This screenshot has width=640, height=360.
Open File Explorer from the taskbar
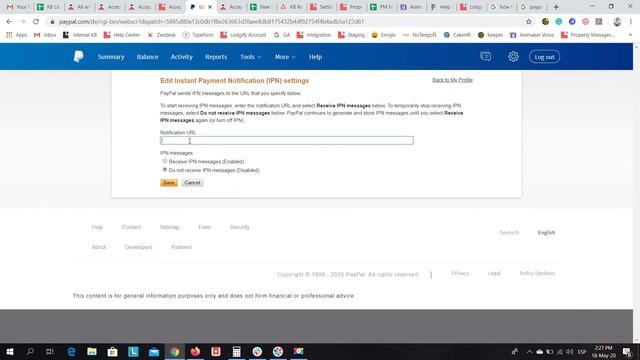pyautogui.click(x=92, y=351)
